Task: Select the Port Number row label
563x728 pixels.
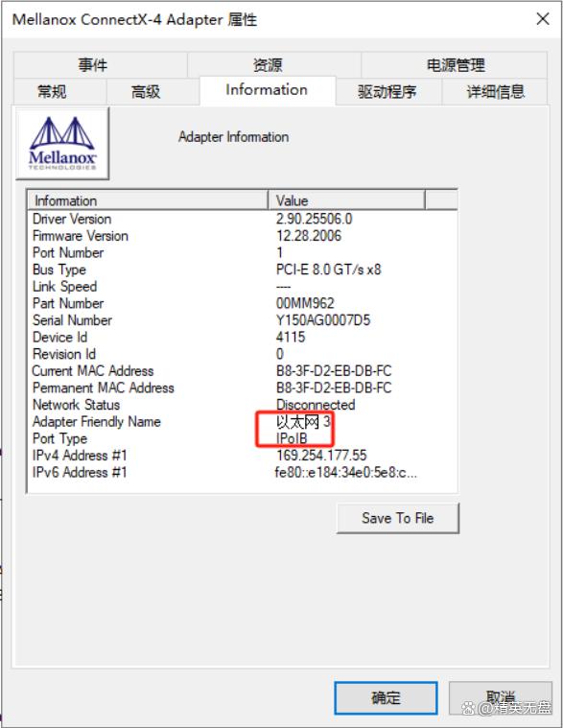Action: (68, 252)
